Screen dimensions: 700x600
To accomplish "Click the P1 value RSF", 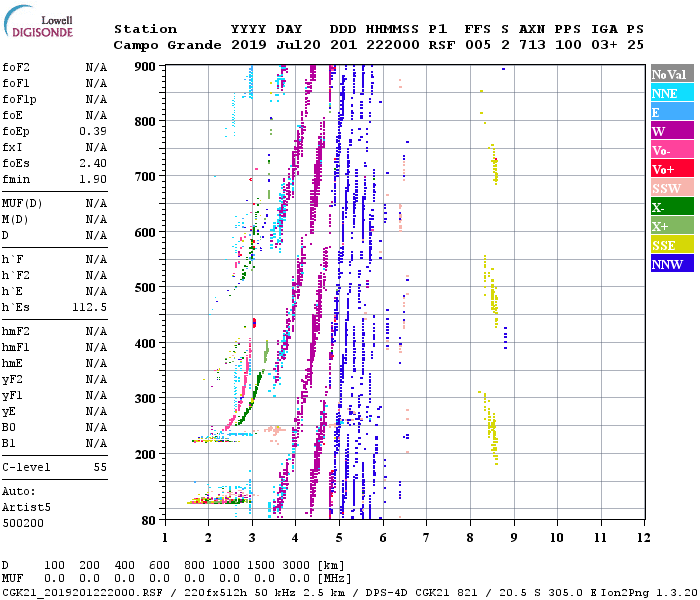I will coord(442,45).
